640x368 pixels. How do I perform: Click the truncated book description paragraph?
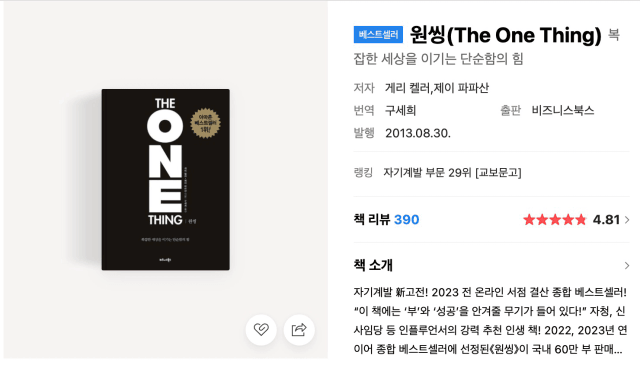click(x=490, y=321)
